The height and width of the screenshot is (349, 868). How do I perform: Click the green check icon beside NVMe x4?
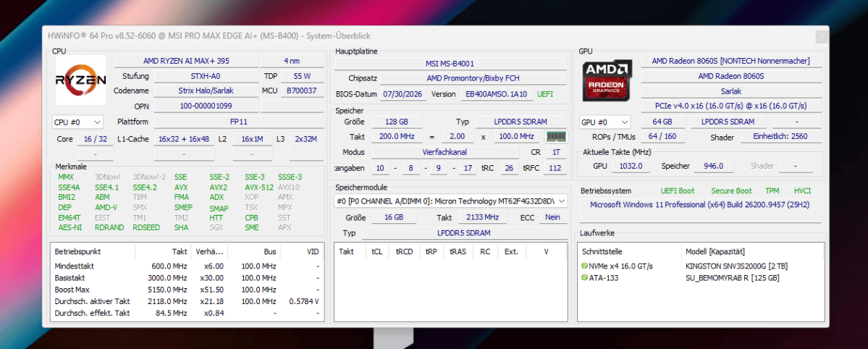coord(584,266)
